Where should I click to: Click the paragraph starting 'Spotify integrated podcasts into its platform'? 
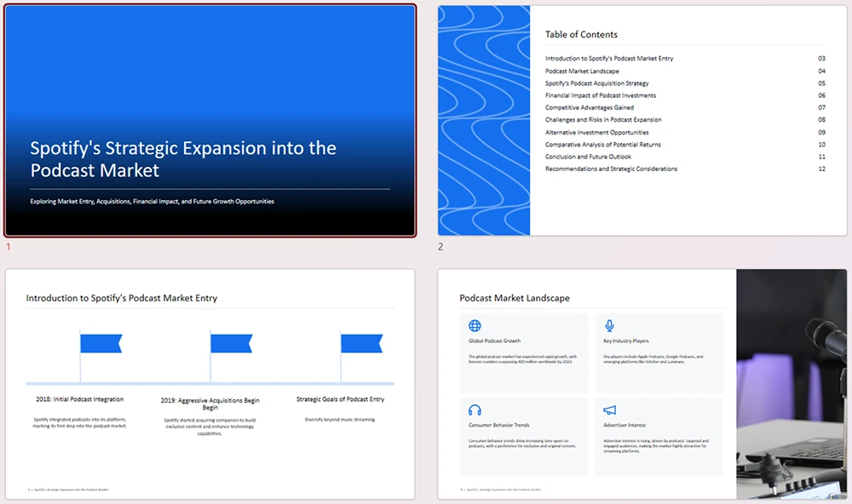[x=80, y=422]
